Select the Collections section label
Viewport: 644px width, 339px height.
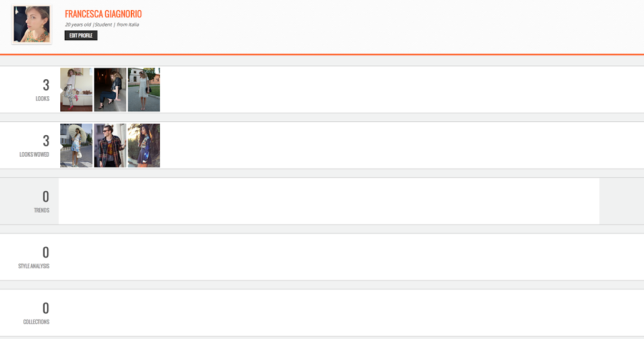(x=36, y=322)
